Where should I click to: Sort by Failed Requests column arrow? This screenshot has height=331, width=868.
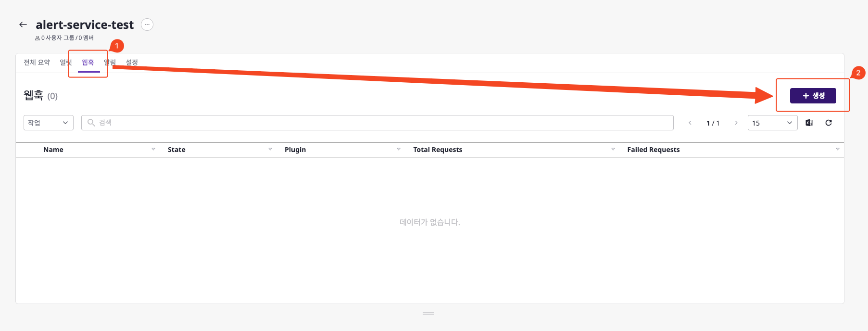click(838, 149)
